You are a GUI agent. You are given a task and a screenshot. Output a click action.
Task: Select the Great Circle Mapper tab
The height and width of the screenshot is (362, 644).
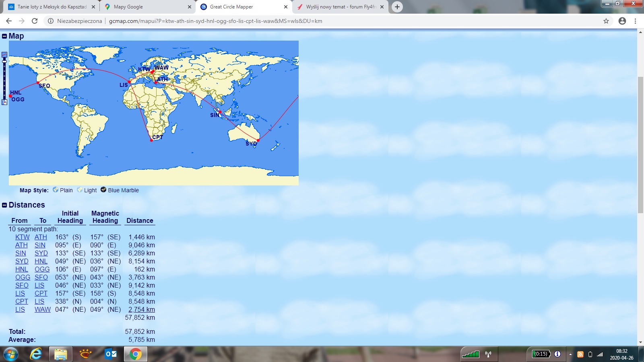[244, 7]
